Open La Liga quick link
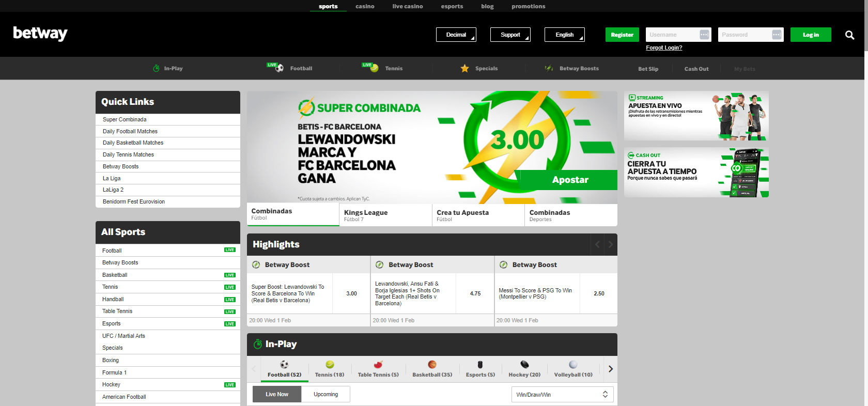Screen dimensions: 868x406 click(x=168, y=178)
